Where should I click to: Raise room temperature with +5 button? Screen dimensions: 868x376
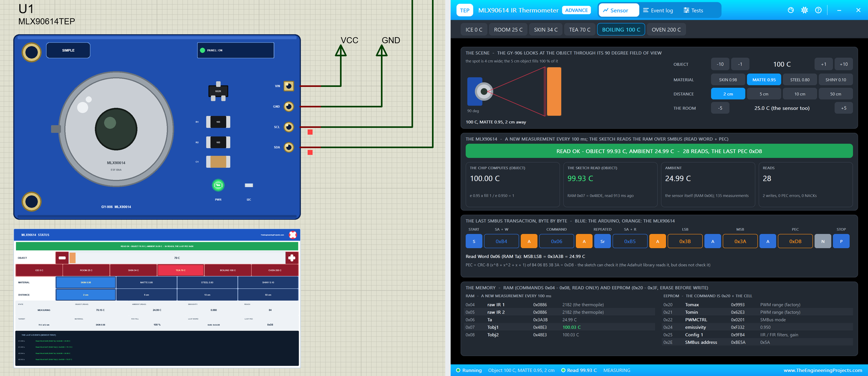point(843,108)
